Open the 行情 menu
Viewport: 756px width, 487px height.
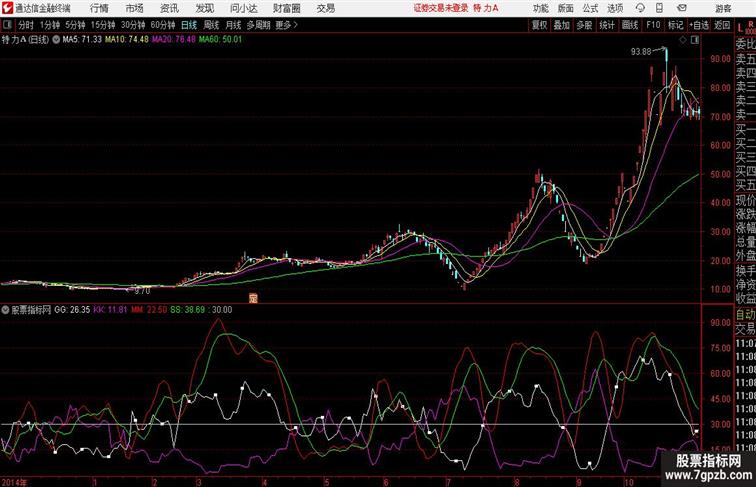[x=99, y=8]
